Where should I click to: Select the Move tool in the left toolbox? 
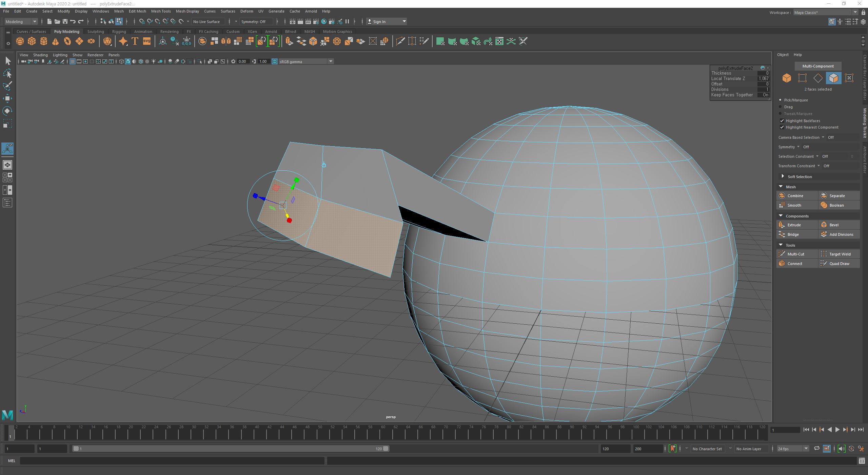click(7, 98)
